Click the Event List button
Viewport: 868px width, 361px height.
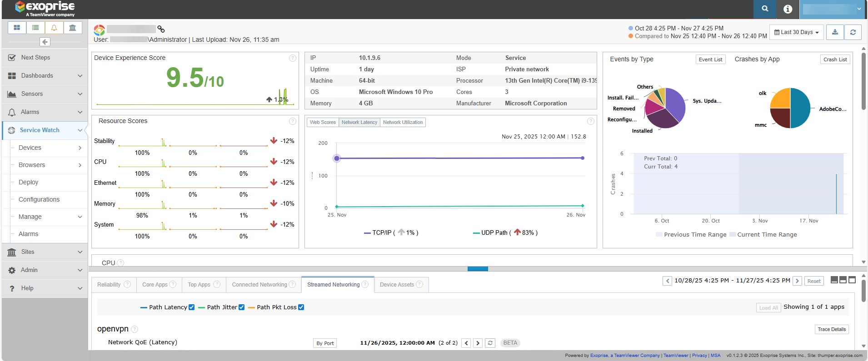(710, 59)
